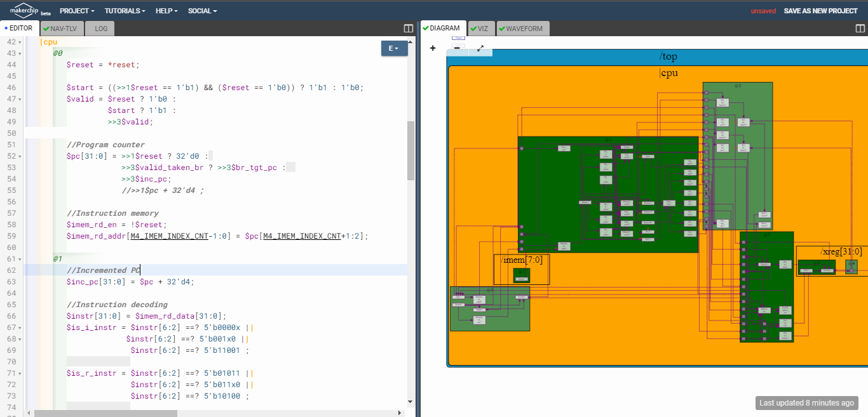The width and height of the screenshot is (868, 417).
Task: Collapse the code fold arrow at line 42
Action: [19, 42]
